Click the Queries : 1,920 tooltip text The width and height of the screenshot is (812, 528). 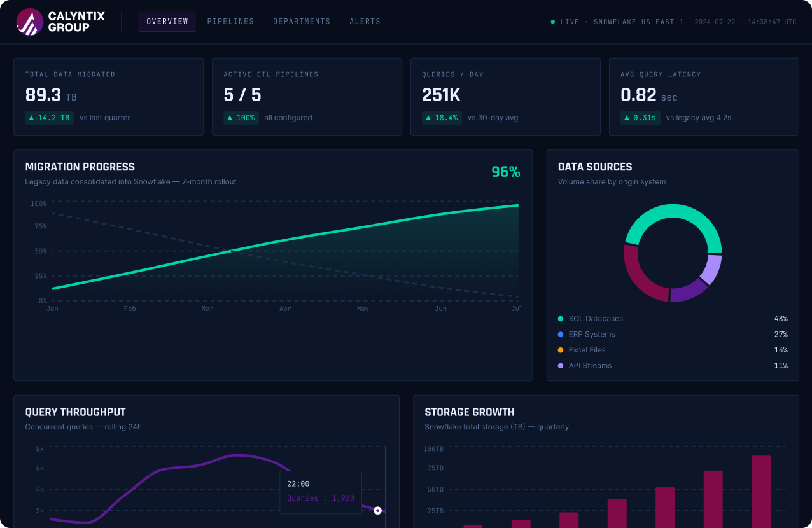coord(321,498)
